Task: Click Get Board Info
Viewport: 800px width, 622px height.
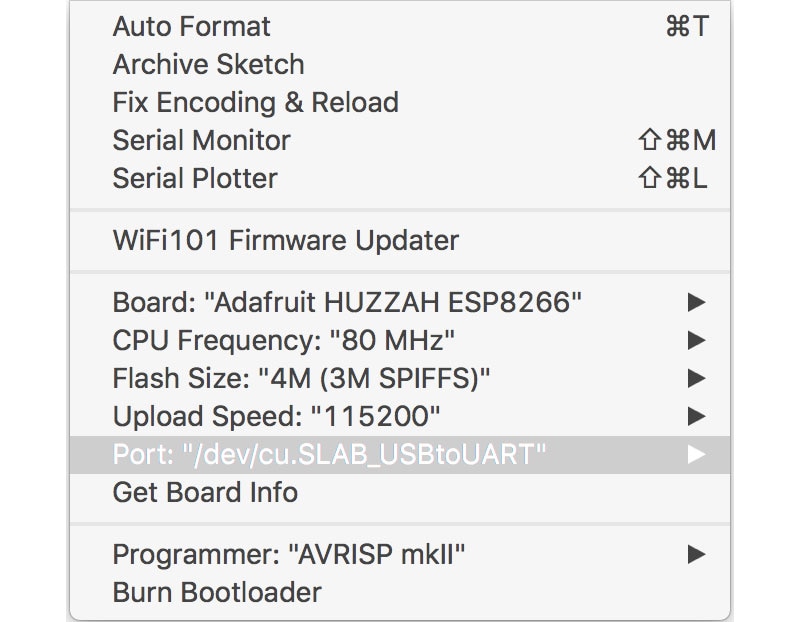Action: (x=205, y=492)
